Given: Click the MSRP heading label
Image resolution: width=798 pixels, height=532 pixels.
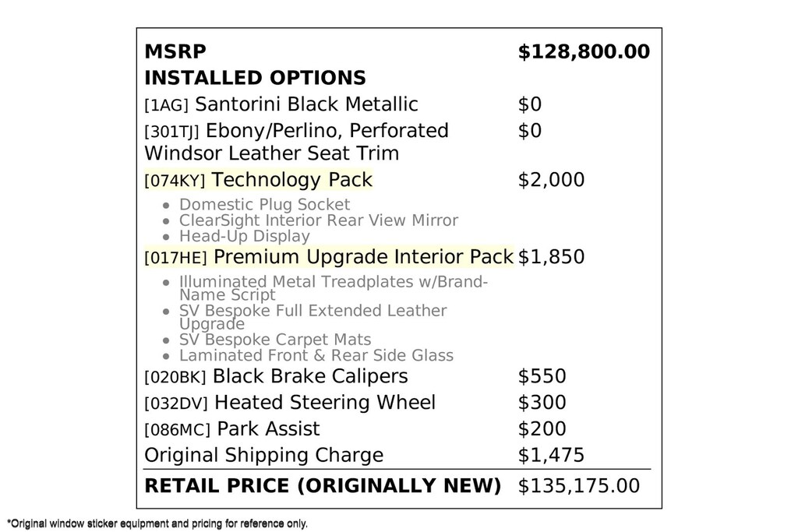Looking at the screenshot, I should (x=175, y=51).
